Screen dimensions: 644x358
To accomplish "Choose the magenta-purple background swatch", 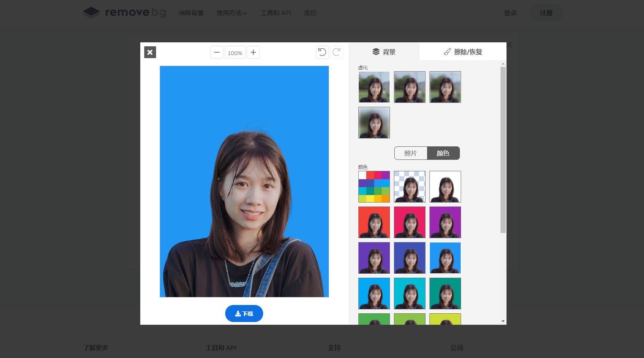I will click(445, 222).
